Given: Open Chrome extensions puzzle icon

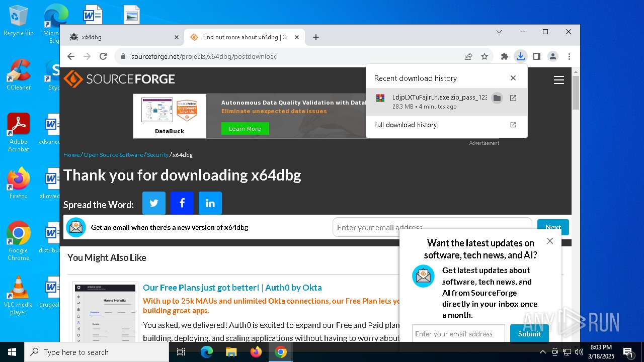Looking at the screenshot, I should point(505,56).
